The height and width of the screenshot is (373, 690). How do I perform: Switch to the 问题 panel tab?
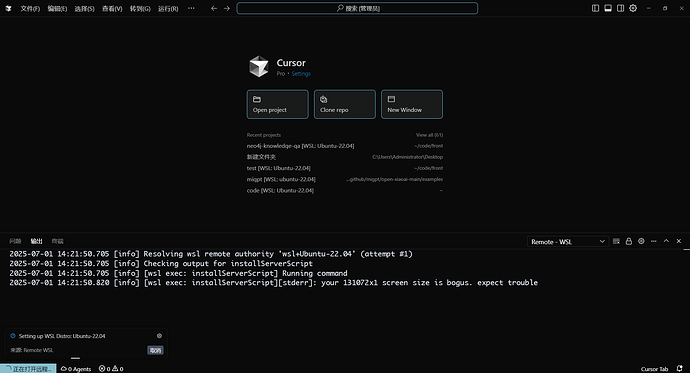coord(15,241)
